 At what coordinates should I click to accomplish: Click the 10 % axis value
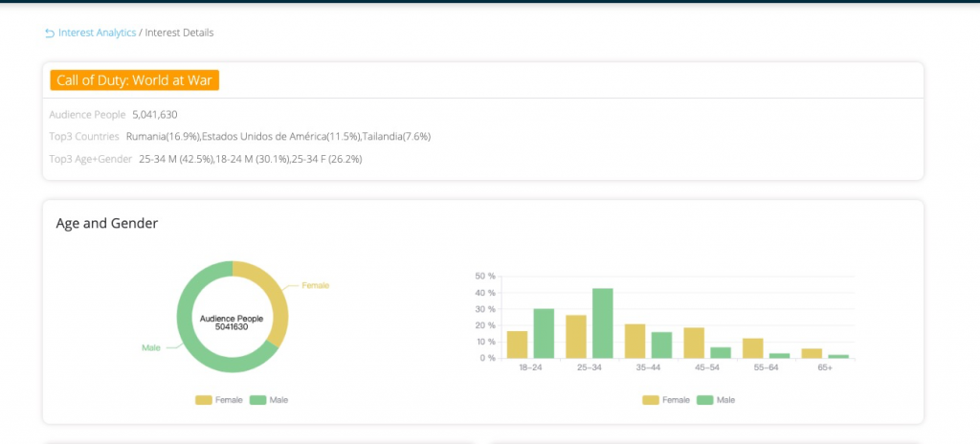[x=485, y=342]
